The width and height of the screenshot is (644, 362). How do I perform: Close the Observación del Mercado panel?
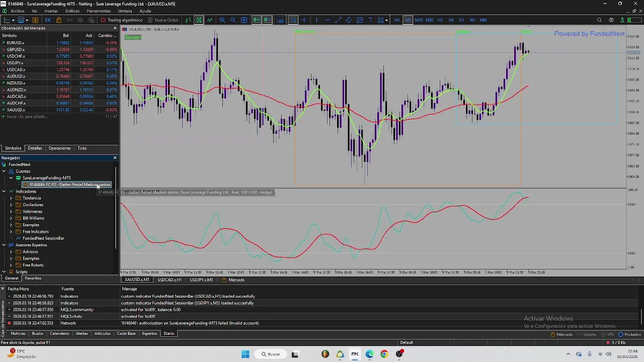(x=115, y=28)
